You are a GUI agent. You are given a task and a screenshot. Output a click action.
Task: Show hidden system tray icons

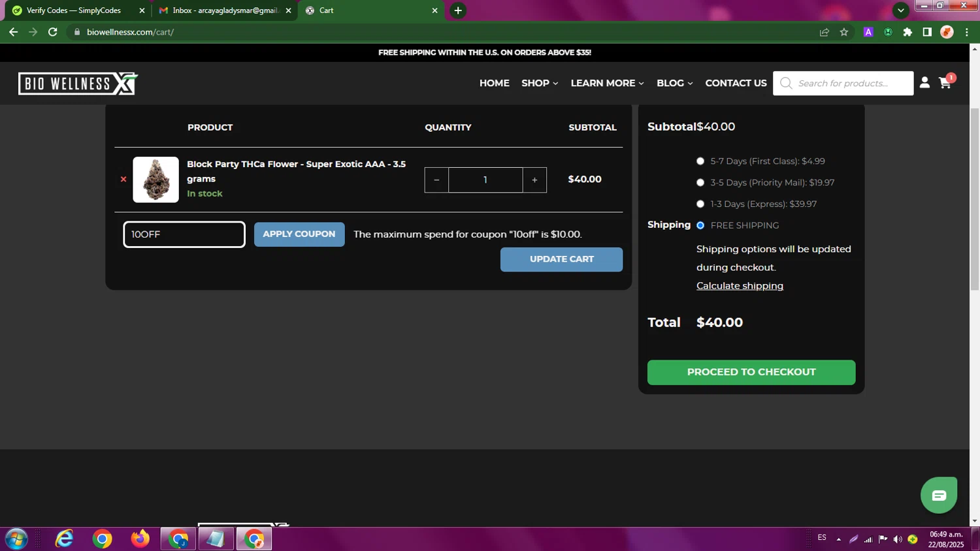click(x=839, y=539)
